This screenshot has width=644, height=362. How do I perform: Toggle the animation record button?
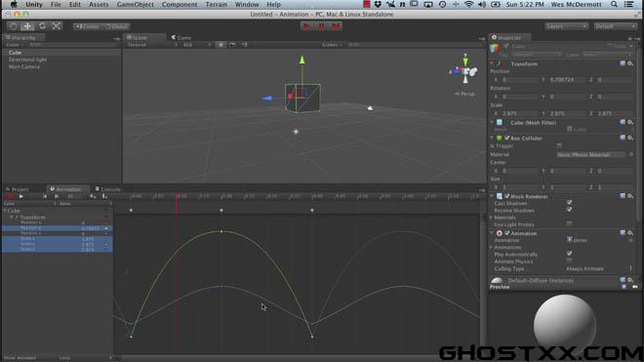point(10,196)
